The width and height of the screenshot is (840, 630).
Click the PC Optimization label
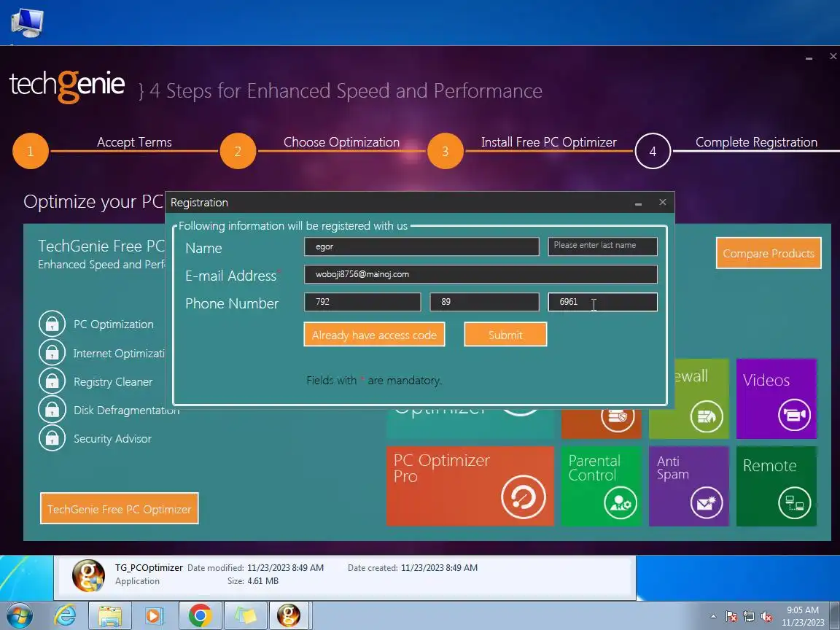[114, 324]
